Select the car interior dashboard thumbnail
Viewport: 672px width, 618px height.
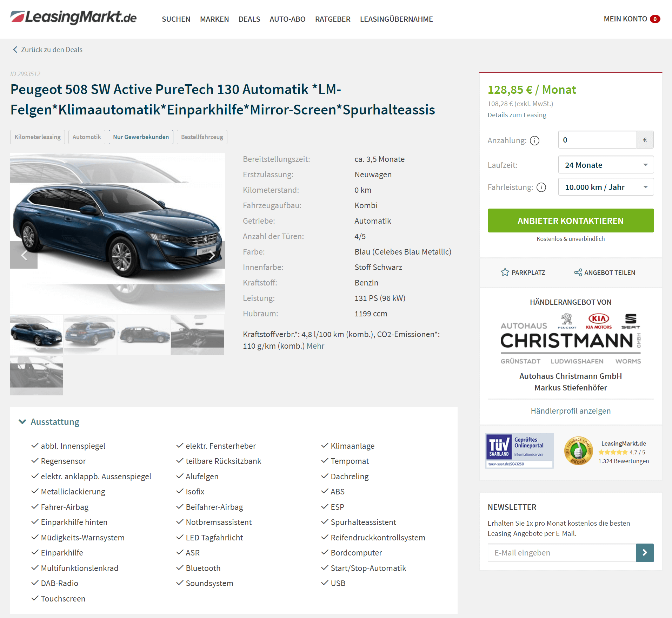198,335
